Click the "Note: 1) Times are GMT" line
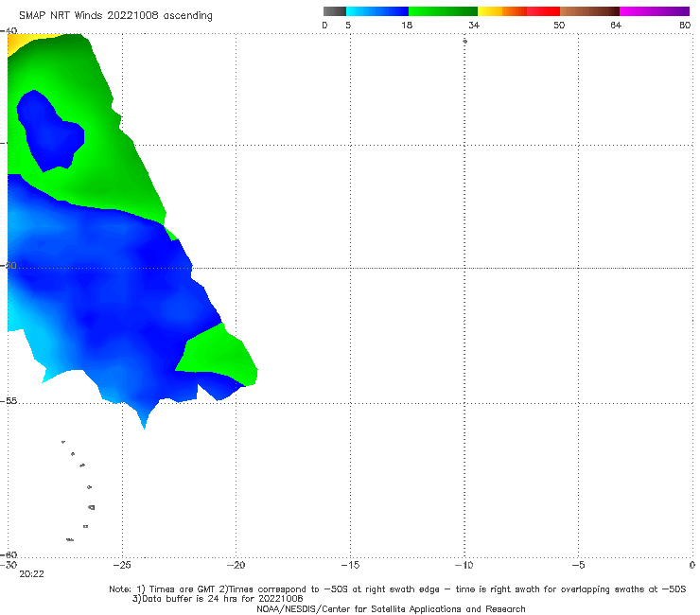Image resolution: width=700 pixels, height=615 pixels. (x=397, y=589)
